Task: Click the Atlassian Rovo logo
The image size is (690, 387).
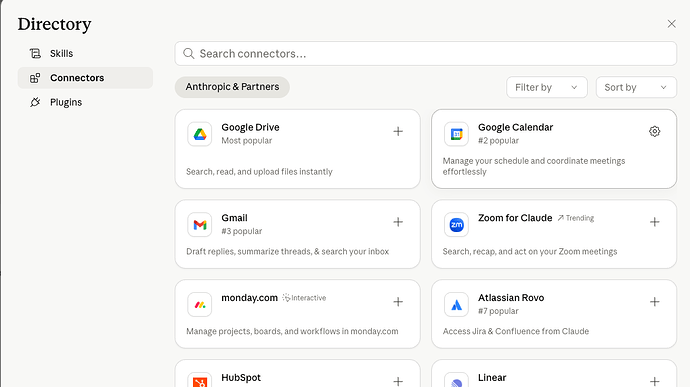Action: (456, 305)
